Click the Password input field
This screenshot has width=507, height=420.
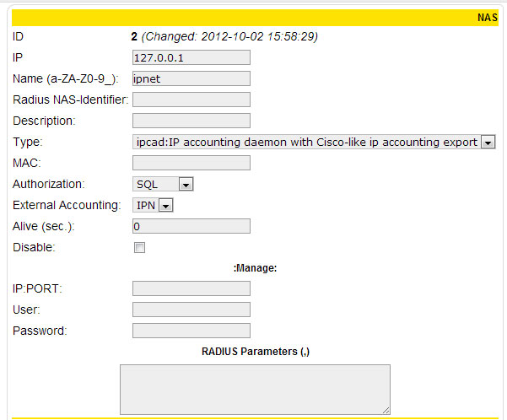(191, 331)
